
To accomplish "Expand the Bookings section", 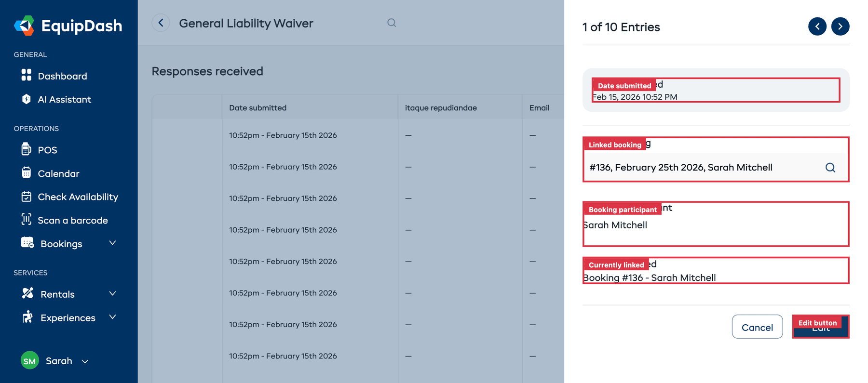I will (112, 243).
